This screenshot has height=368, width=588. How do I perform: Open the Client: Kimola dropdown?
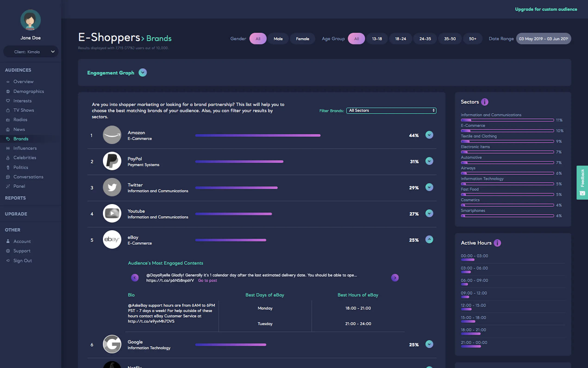click(x=31, y=52)
